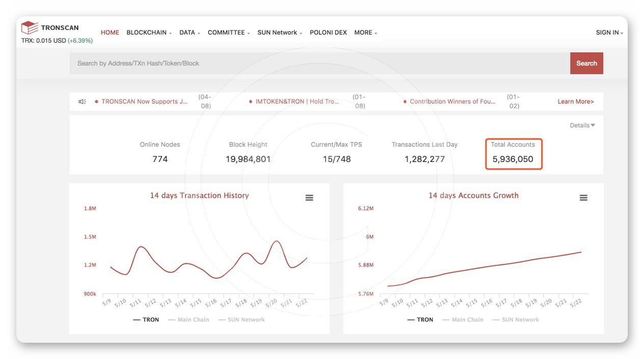This screenshot has width=644, height=359.
Task: Toggle SUN Network in Accounts Growth legend
Action: tap(516, 320)
